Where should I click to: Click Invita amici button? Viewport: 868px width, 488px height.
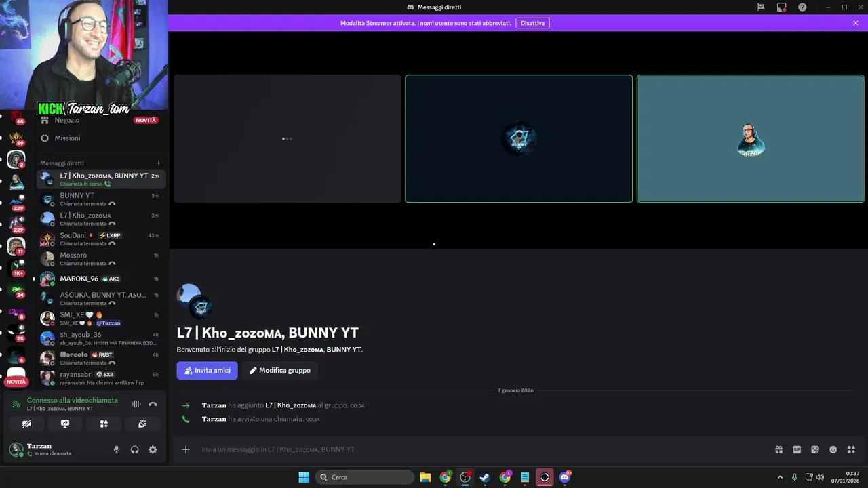208,371
